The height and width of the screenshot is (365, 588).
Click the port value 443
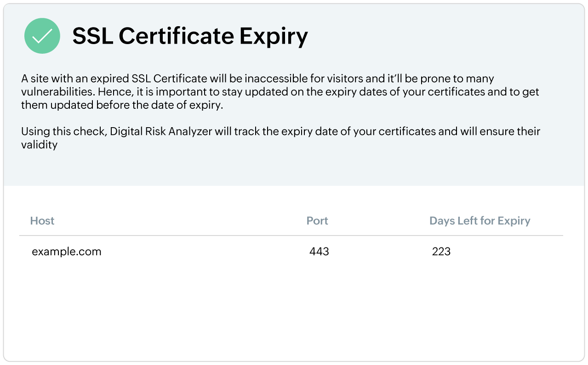(319, 252)
